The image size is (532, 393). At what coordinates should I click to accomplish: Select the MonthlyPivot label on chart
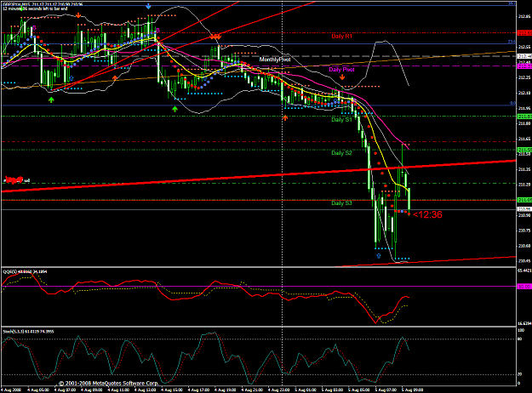(275, 60)
